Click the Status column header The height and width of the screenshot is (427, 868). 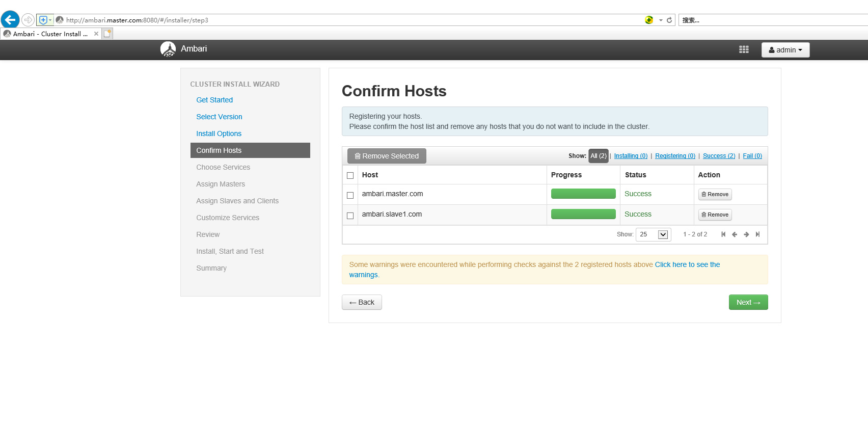pos(635,175)
